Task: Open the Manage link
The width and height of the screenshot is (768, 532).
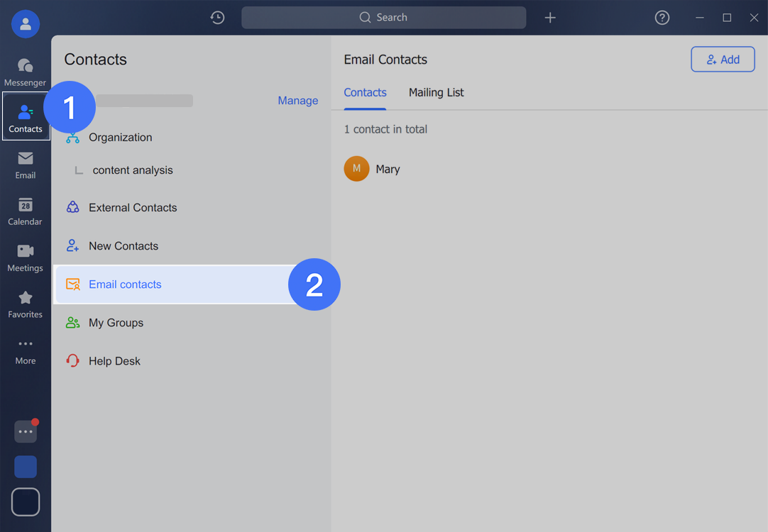Action: pos(297,100)
